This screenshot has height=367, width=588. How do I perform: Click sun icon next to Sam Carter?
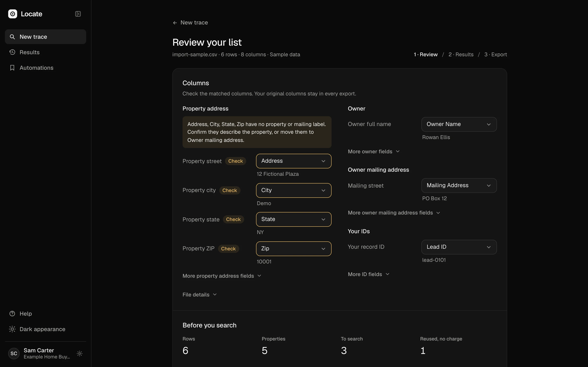(79, 353)
